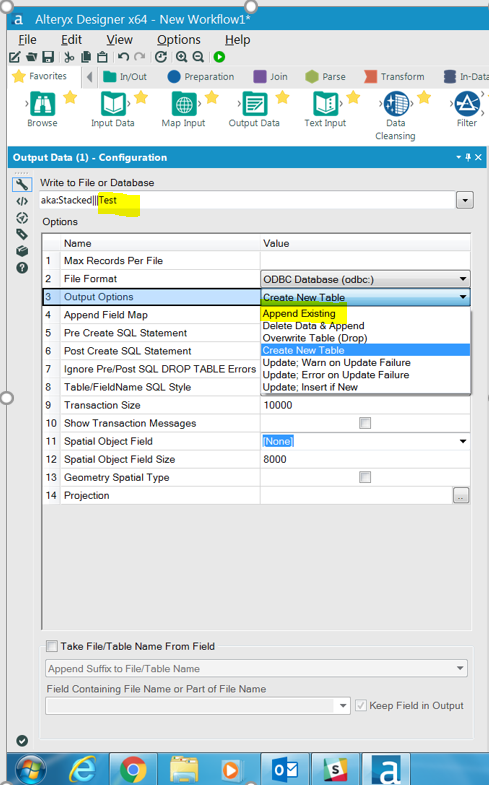This screenshot has width=489, height=785.
Task: Select the Output Data tool
Action: pos(254,109)
